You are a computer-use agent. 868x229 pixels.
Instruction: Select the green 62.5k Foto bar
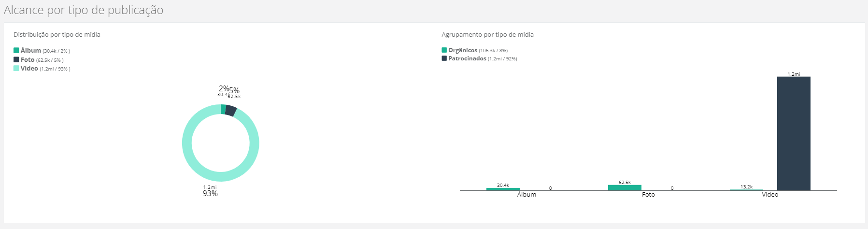625,187
